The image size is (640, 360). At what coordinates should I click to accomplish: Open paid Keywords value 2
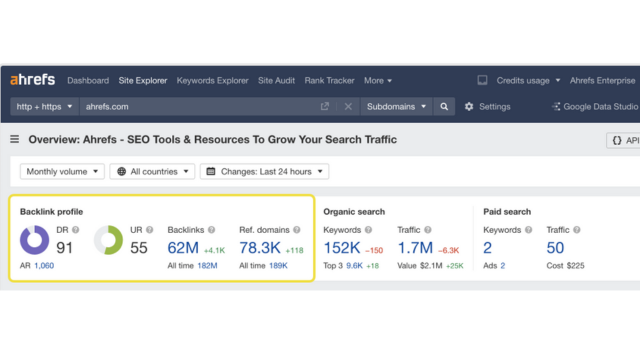[487, 248]
